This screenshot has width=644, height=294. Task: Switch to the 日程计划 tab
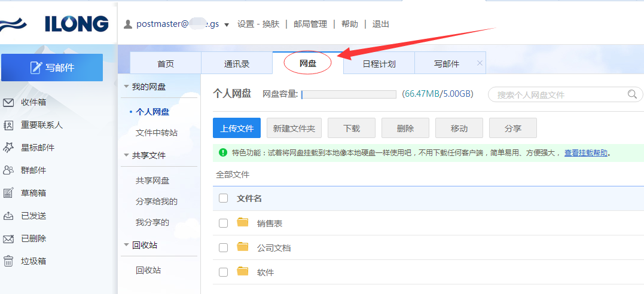point(379,64)
